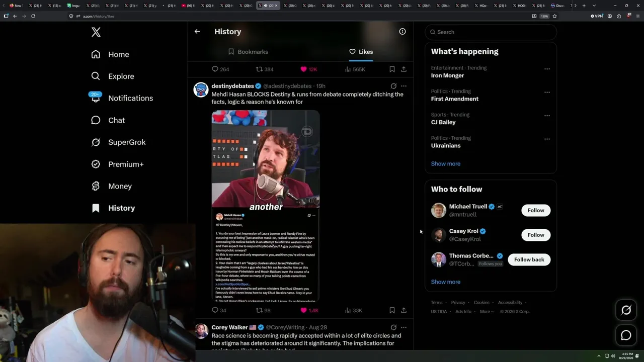Open the floating chat bubble button
644x362 pixels.
pyautogui.click(x=626, y=335)
